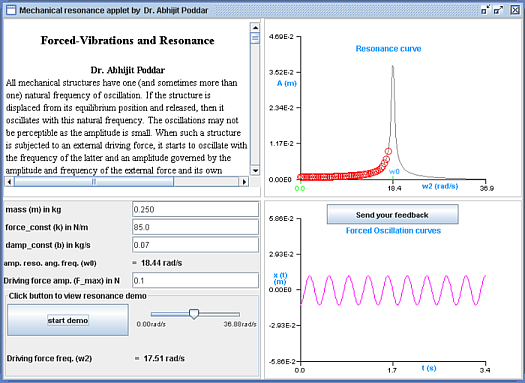Click the 0.00rad/s slider minimum label
525x383 pixels.
click(151, 324)
